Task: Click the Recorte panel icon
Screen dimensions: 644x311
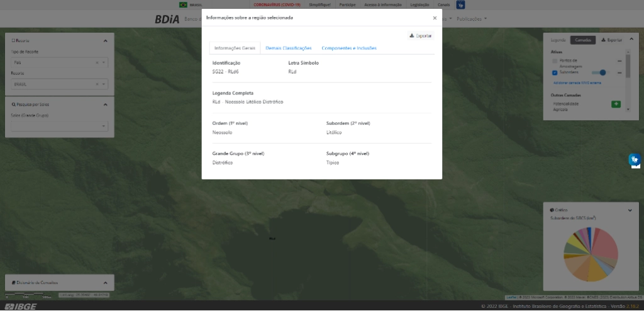Action: coord(14,41)
